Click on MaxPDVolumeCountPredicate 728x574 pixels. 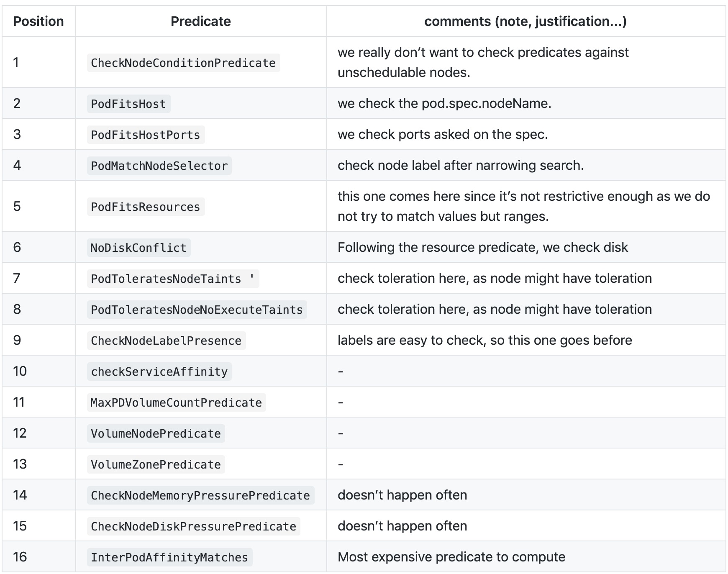(176, 402)
